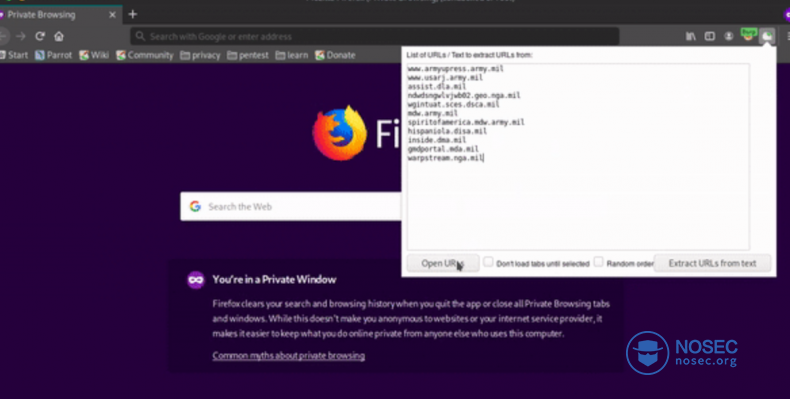Click the inside.dma.mil line
The image size is (790, 399).
[x=437, y=141]
